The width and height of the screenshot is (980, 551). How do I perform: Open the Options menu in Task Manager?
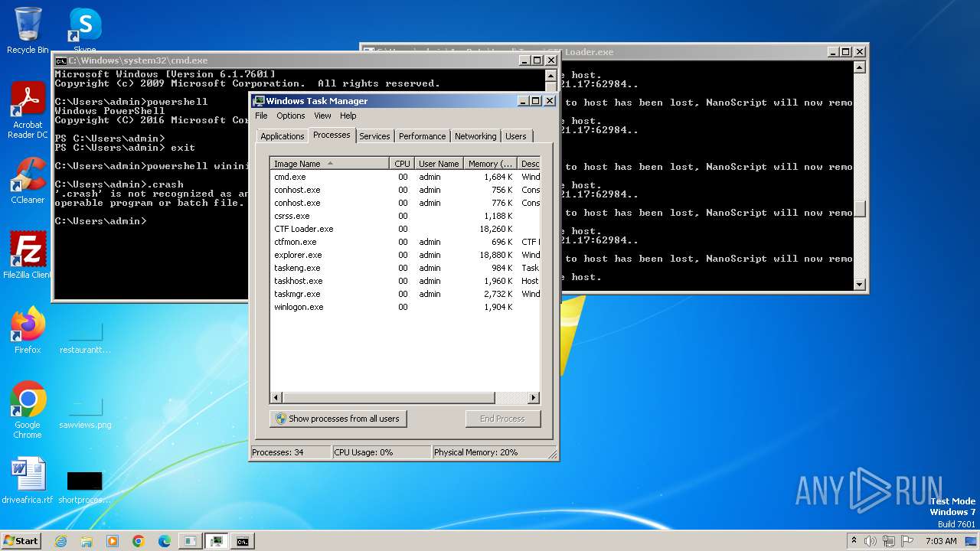click(290, 116)
